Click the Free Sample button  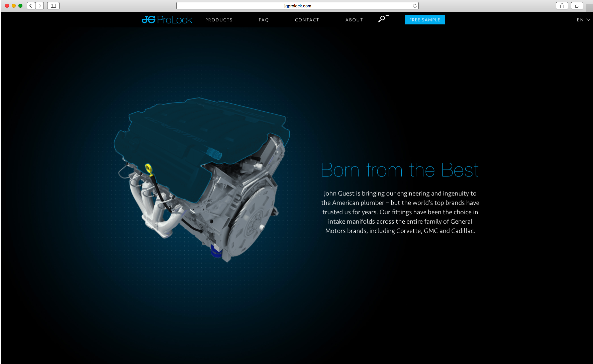425,20
